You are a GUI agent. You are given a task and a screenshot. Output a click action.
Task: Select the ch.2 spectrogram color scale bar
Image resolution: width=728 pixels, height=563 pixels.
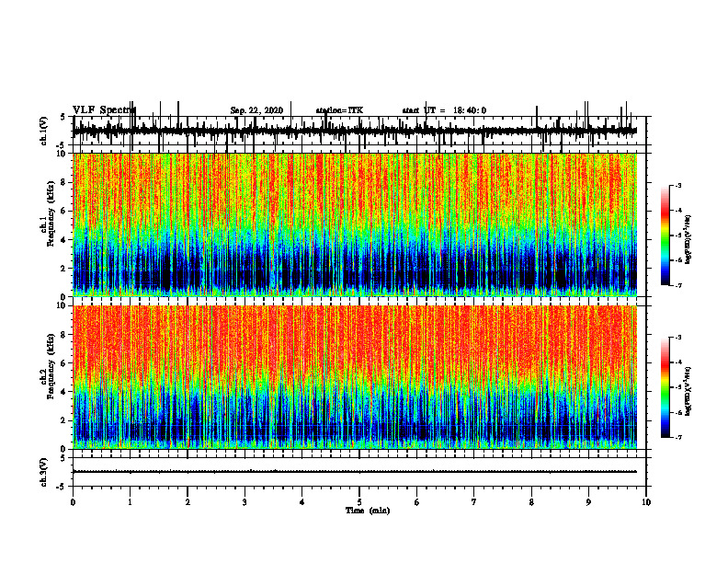pyautogui.click(x=665, y=387)
